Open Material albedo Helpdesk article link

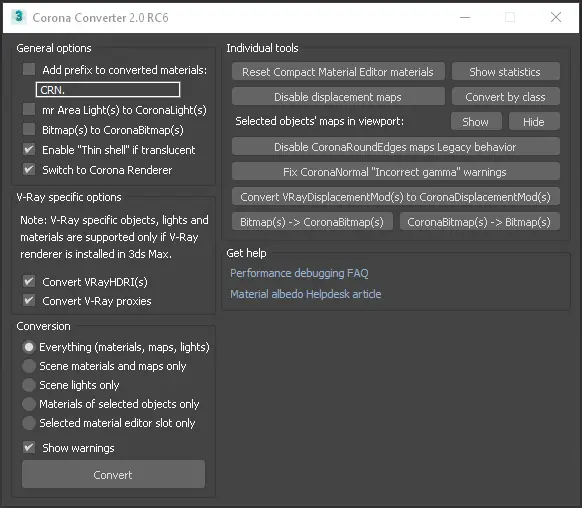(305, 294)
